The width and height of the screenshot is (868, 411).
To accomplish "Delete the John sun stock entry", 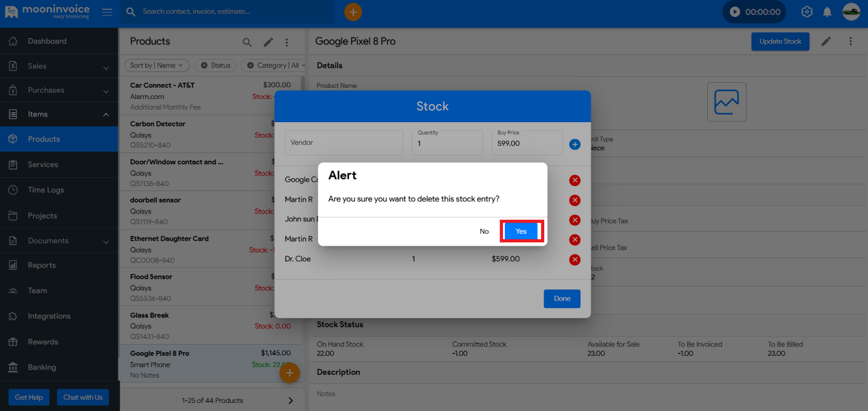I will (x=575, y=220).
